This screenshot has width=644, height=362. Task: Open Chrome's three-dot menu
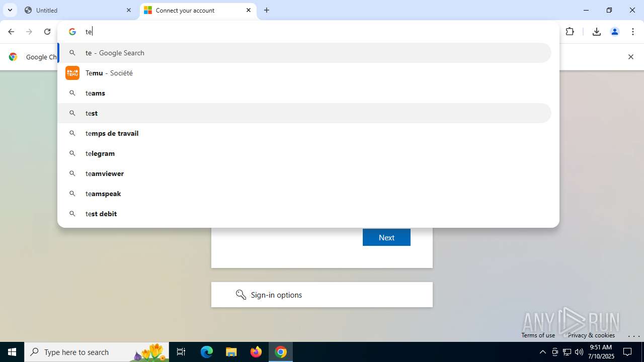(633, 32)
